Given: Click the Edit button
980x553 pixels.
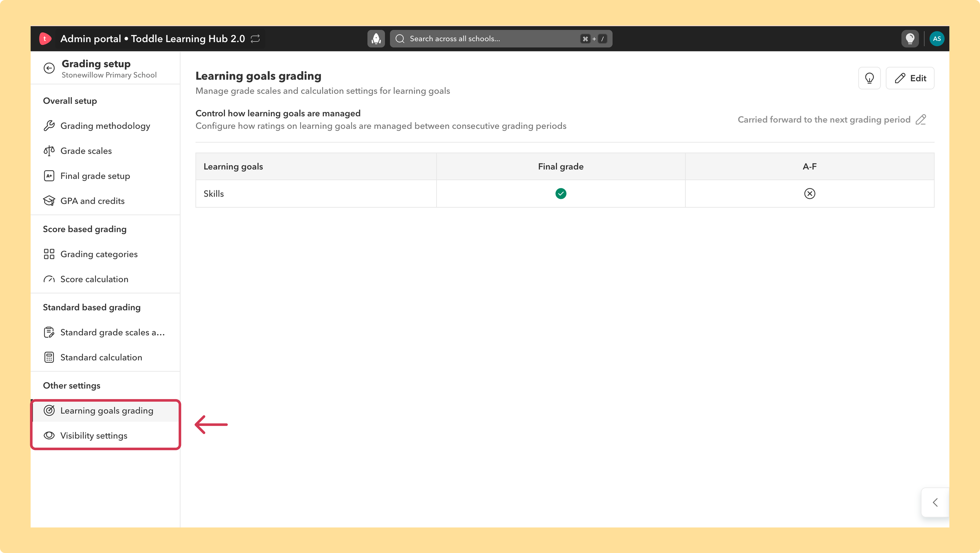Looking at the screenshot, I should pyautogui.click(x=910, y=78).
